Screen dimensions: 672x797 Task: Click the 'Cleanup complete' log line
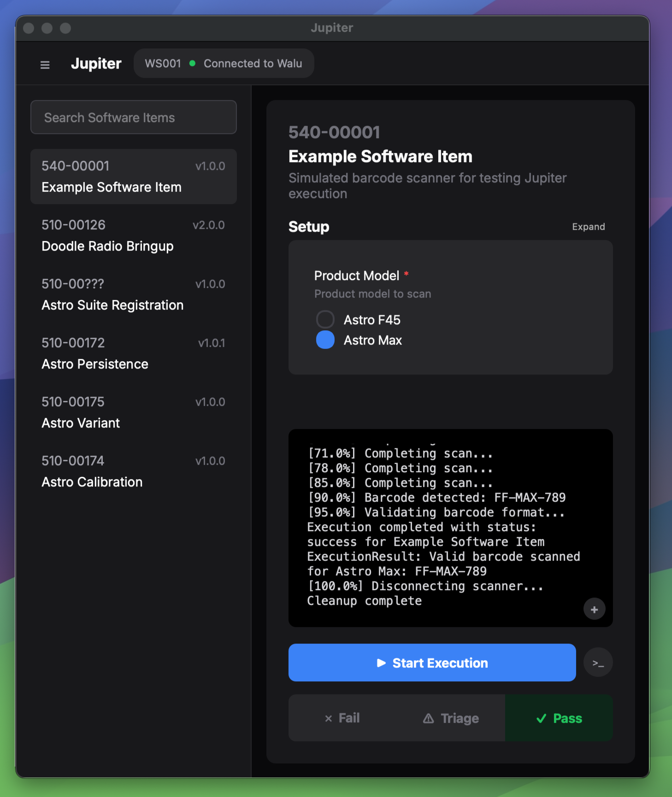click(364, 601)
